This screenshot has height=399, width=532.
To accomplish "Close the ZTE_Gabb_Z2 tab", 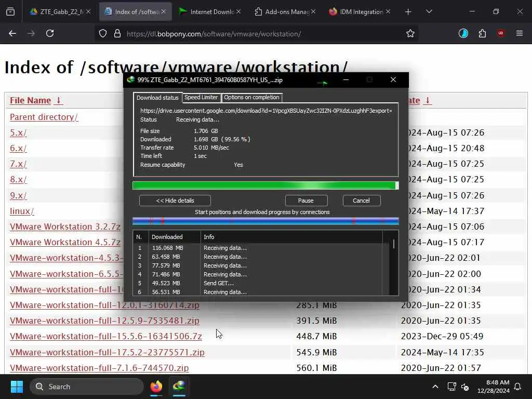I will 88,11.
